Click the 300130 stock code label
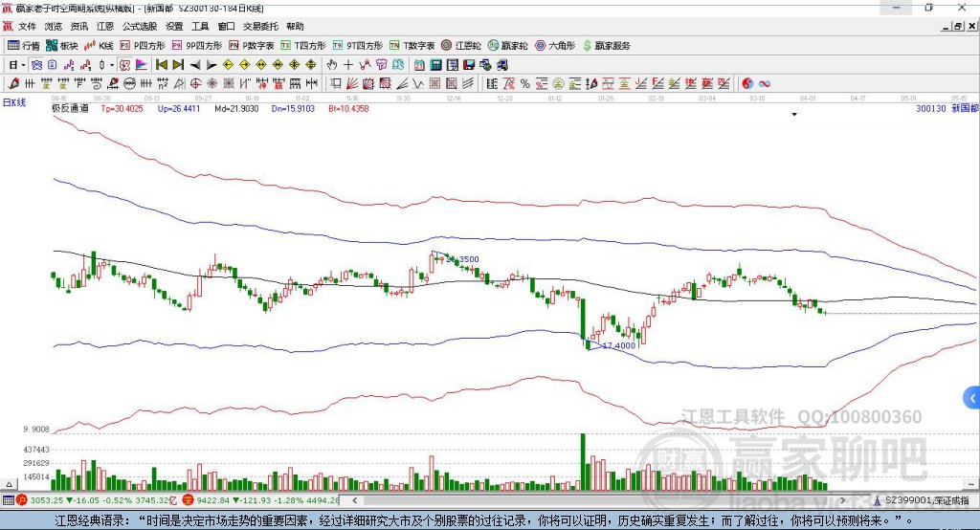The width and height of the screenshot is (980, 530). (x=930, y=109)
